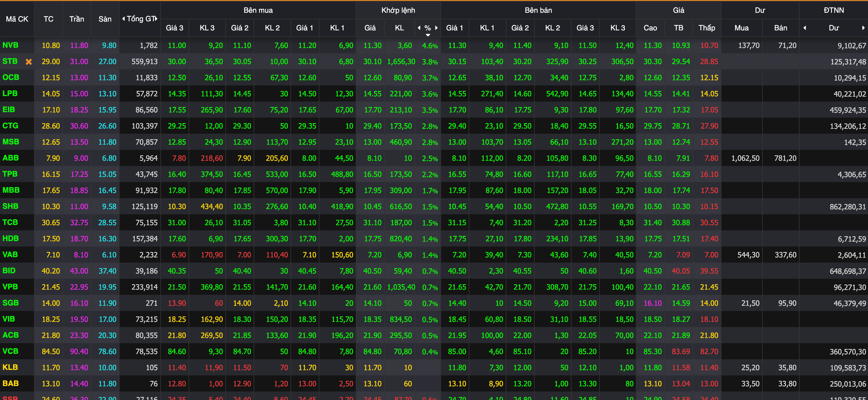This screenshot has height=400, width=868.
Task: Open VAB stock symbol
Action: point(10,254)
